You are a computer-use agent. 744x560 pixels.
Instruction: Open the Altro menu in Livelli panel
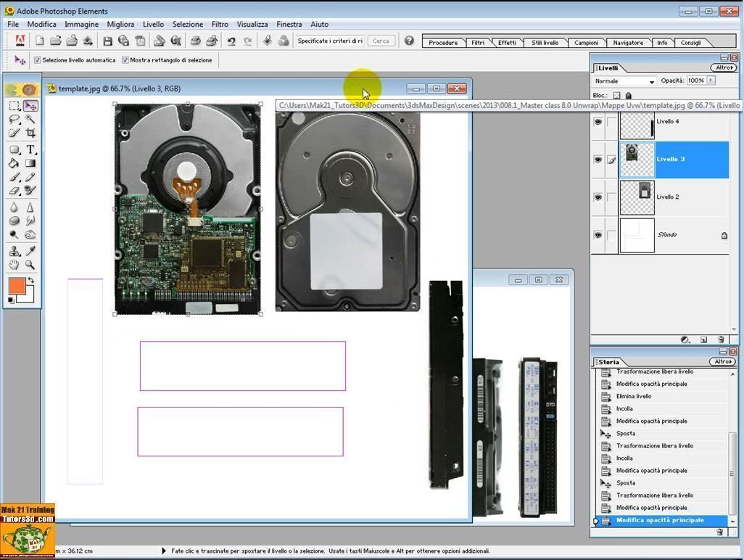pos(723,68)
